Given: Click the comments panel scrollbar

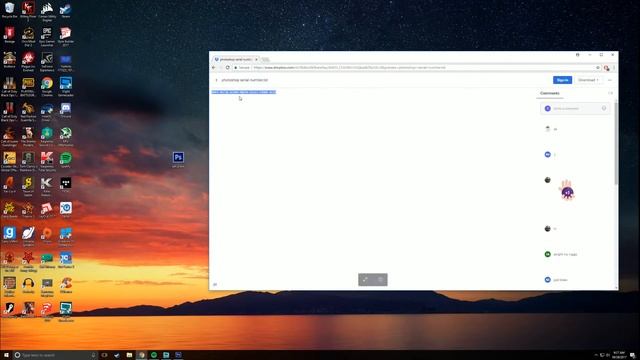Looking at the screenshot, I should coord(616,143).
